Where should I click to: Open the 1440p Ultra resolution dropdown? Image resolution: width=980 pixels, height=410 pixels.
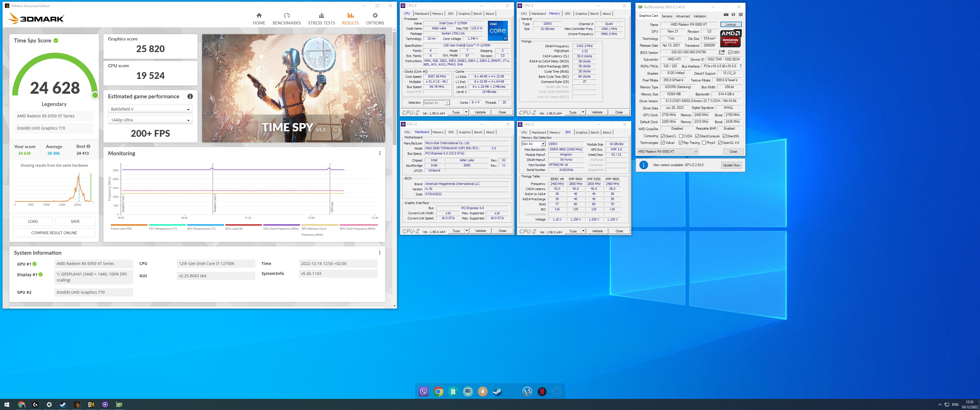click(150, 120)
